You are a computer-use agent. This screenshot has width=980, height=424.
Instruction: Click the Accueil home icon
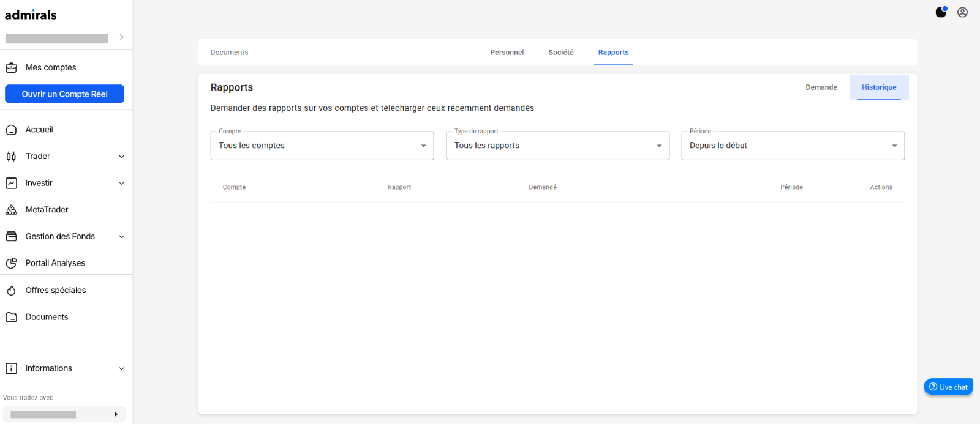(11, 130)
